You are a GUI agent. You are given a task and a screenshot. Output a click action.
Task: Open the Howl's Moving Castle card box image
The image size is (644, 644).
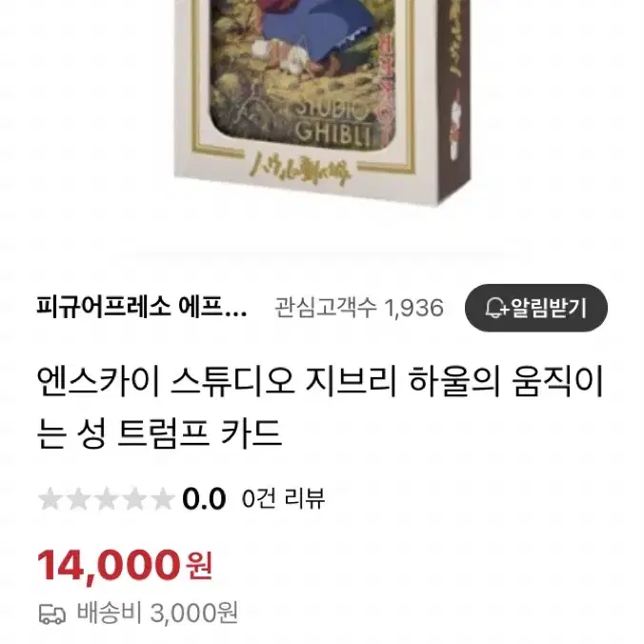coord(322,103)
